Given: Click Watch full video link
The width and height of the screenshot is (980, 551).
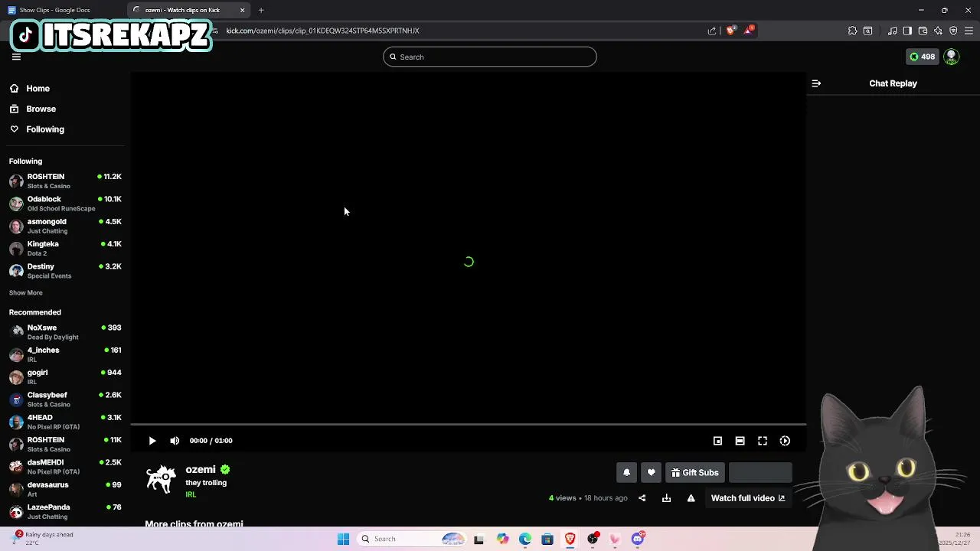Looking at the screenshot, I should pyautogui.click(x=748, y=498).
